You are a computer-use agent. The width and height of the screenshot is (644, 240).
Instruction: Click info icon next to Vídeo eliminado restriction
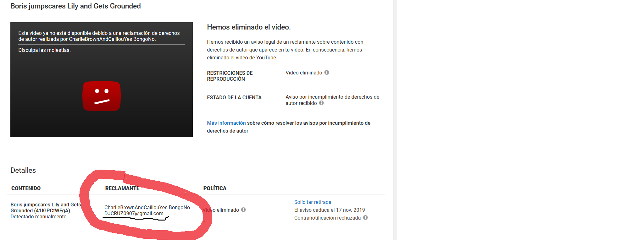(x=327, y=73)
